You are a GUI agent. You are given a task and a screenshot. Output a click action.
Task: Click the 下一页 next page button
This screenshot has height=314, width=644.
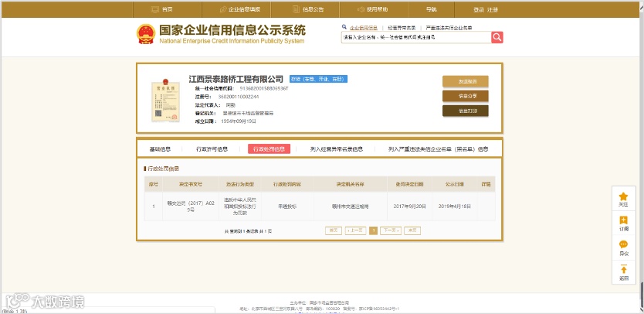391,231
